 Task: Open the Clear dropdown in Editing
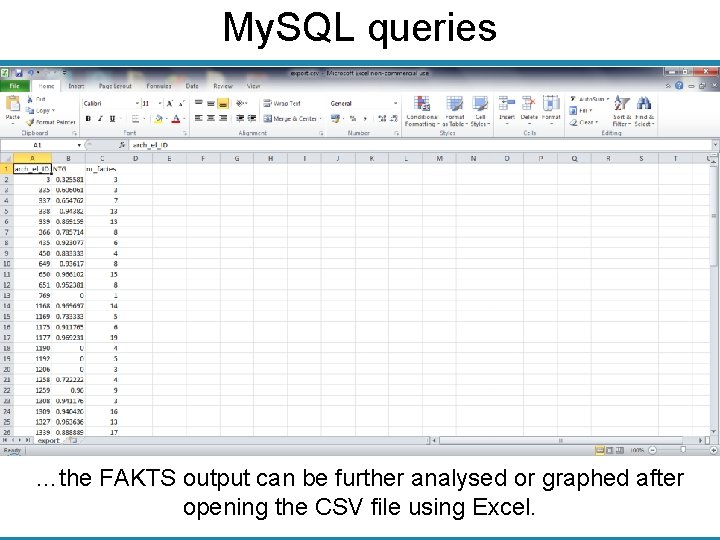coord(584,123)
